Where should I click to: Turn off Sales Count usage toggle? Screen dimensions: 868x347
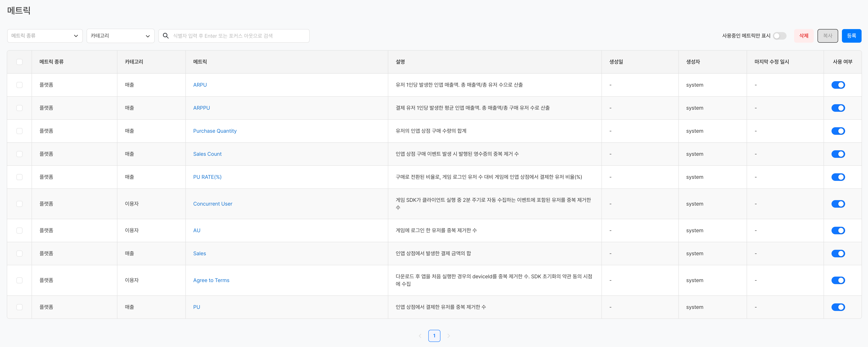tap(838, 154)
